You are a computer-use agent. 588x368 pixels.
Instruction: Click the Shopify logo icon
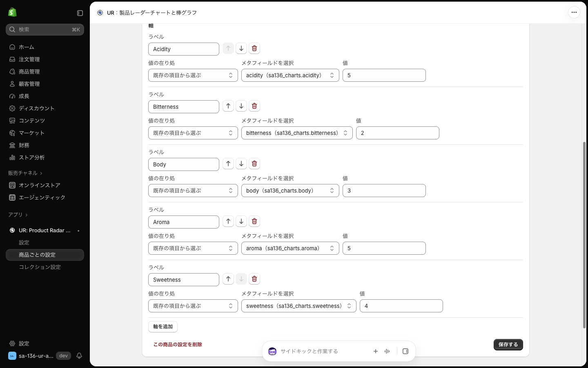[x=12, y=12]
